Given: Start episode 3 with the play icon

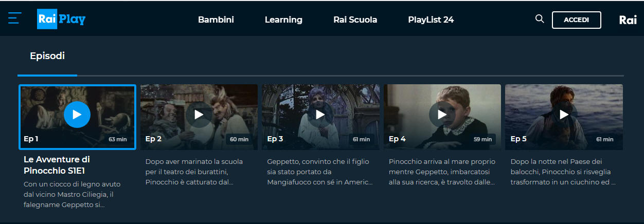Looking at the screenshot, I should click(x=320, y=114).
